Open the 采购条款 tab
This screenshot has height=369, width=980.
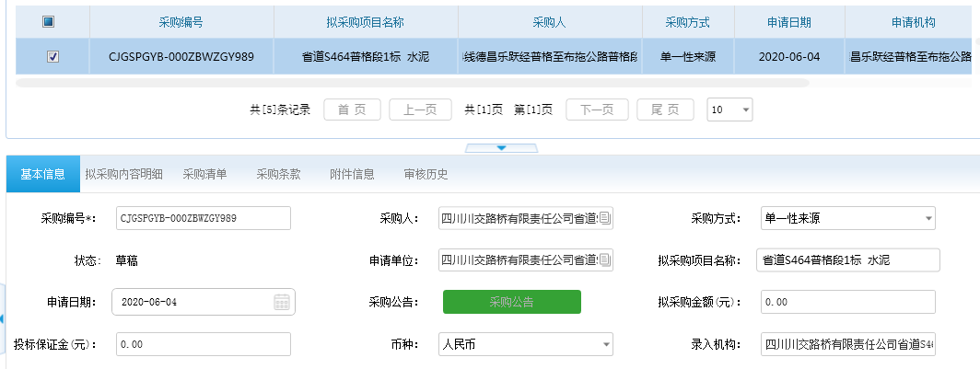click(278, 174)
